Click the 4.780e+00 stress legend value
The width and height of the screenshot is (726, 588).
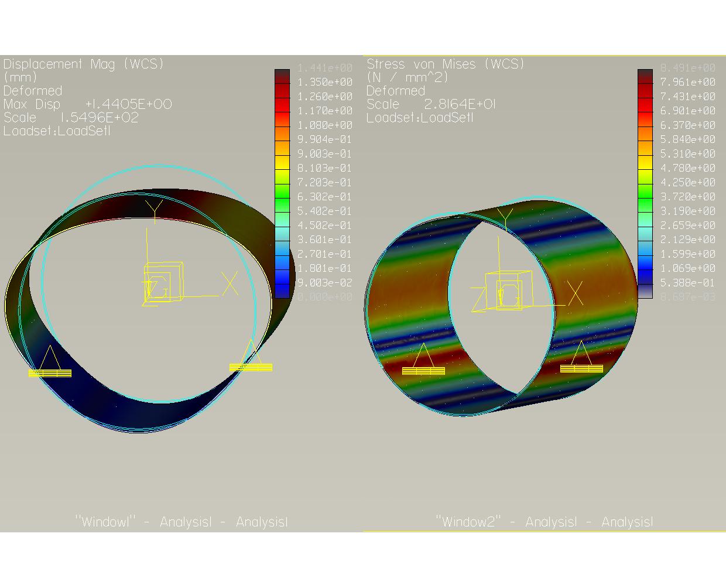(x=688, y=168)
